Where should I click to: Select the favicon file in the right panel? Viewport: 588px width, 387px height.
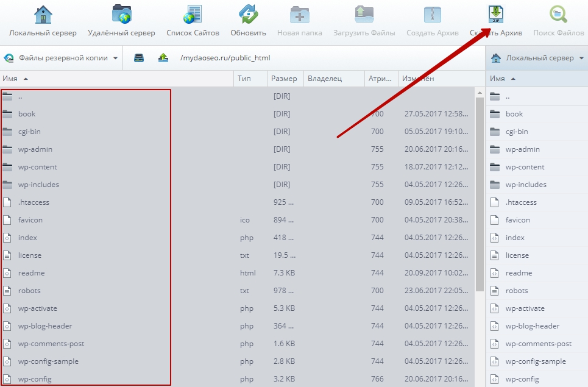coord(537,220)
